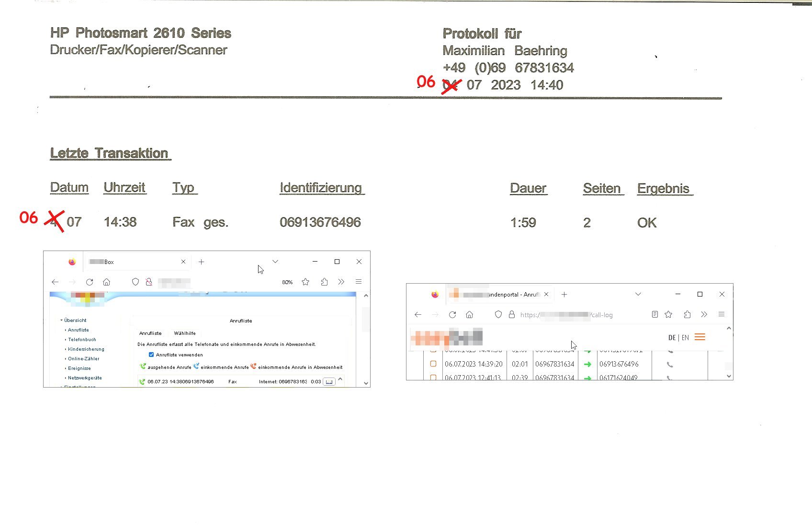Image resolution: width=812 pixels, height=527 pixels.
Task: Open Ereignisse in the sidebar
Action: [79, 368]
